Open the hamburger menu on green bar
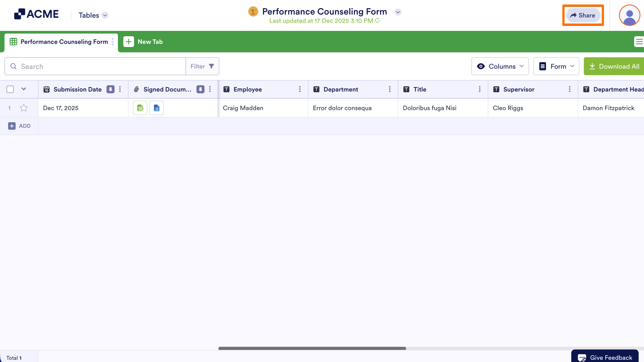644x362 pixels. pos(639,42)
